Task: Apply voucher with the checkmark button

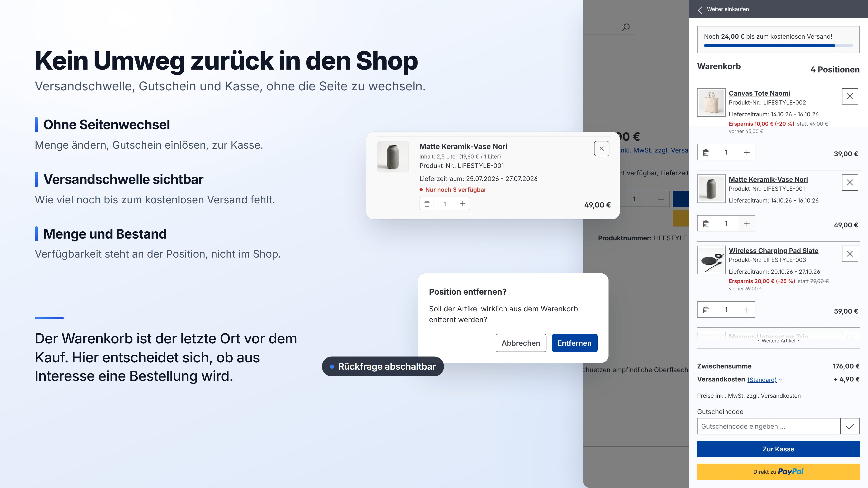Action: [850, 426]
